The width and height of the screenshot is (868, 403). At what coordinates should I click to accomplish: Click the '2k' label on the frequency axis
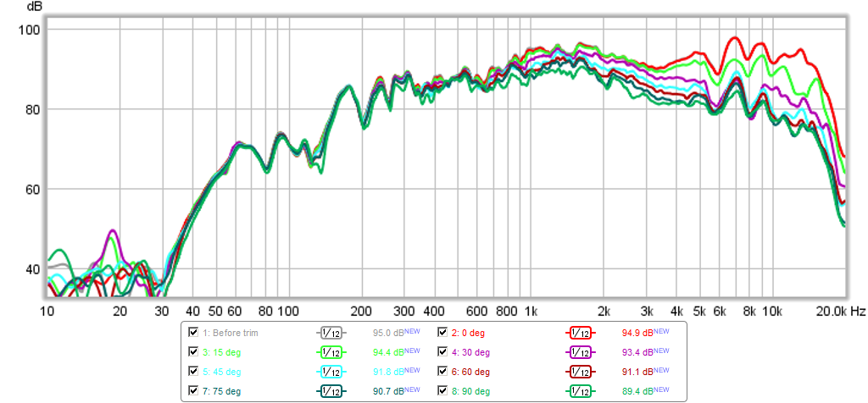pos(604,312)
